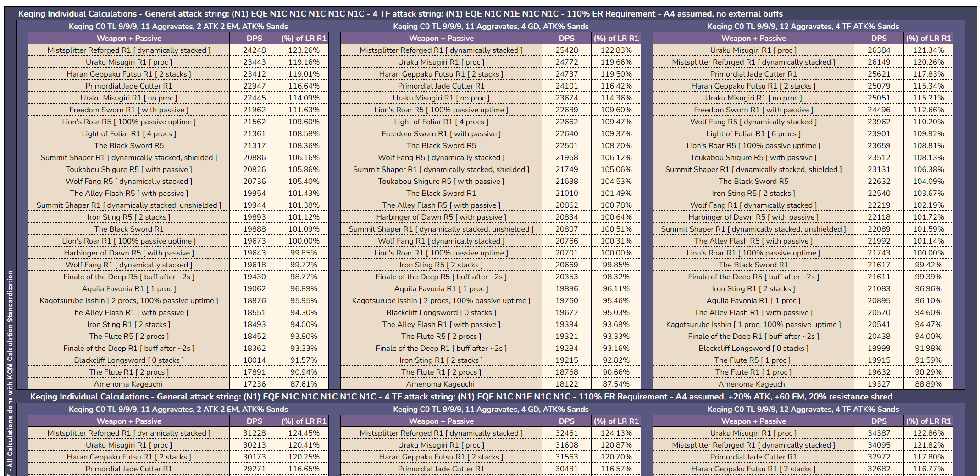The height and width of the screenshot is (476, 980).
Task: Click the 122.83% percentage cell
Action: 616,50
